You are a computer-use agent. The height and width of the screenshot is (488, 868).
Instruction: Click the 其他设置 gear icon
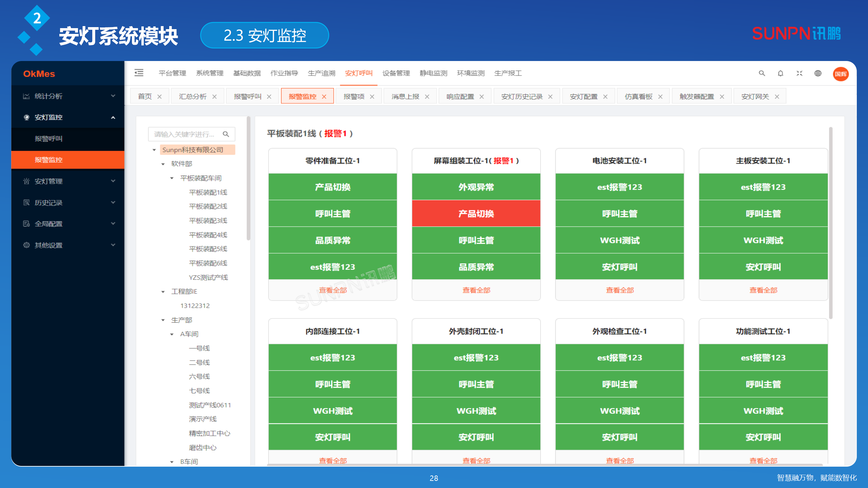click(26, 245)
